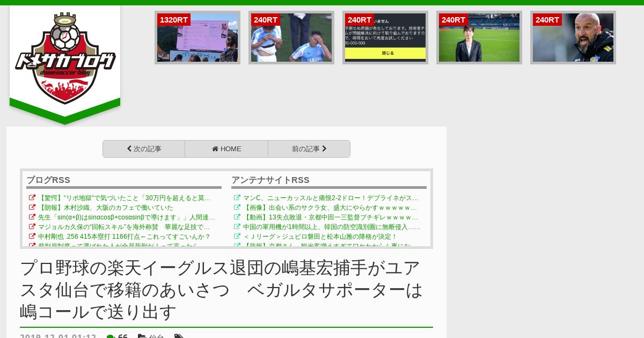Image resolution: width=644 pixels, height=338 pixels.
Task: Open the 1320RT stadium screen thumbnail
Action: [x=197, y=38]
